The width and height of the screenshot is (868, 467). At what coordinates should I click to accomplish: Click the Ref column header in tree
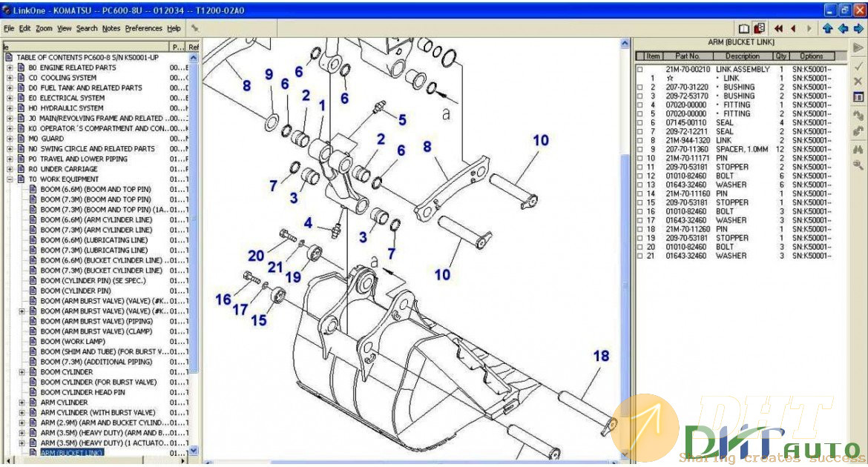tap(193, 47)
